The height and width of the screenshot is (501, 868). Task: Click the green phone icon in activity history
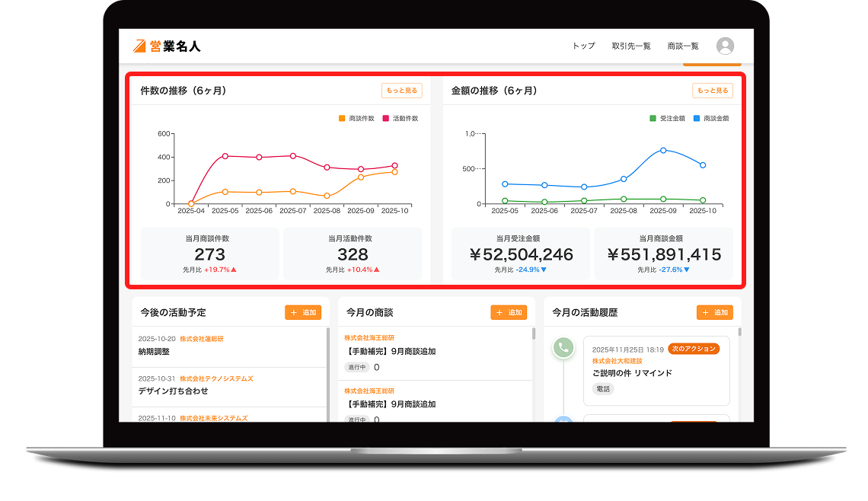click(x=563, y=348)
